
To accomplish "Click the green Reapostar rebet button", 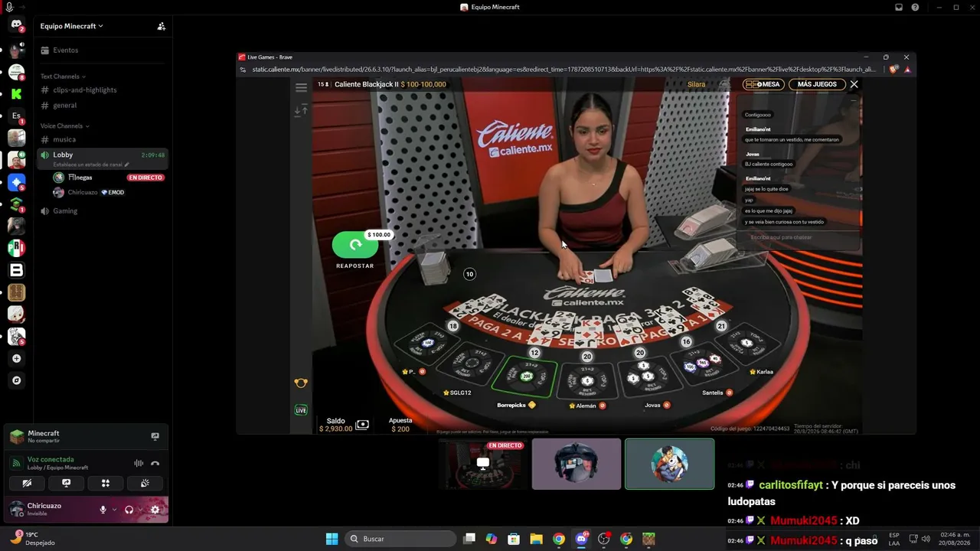I will click(x=355, y=245).
